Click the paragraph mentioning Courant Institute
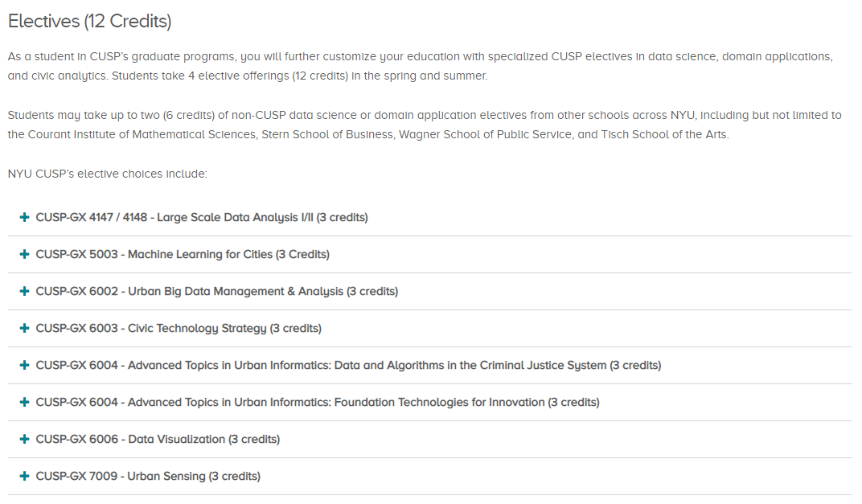The height and width of the screenshot is (504, 862). 425,125
